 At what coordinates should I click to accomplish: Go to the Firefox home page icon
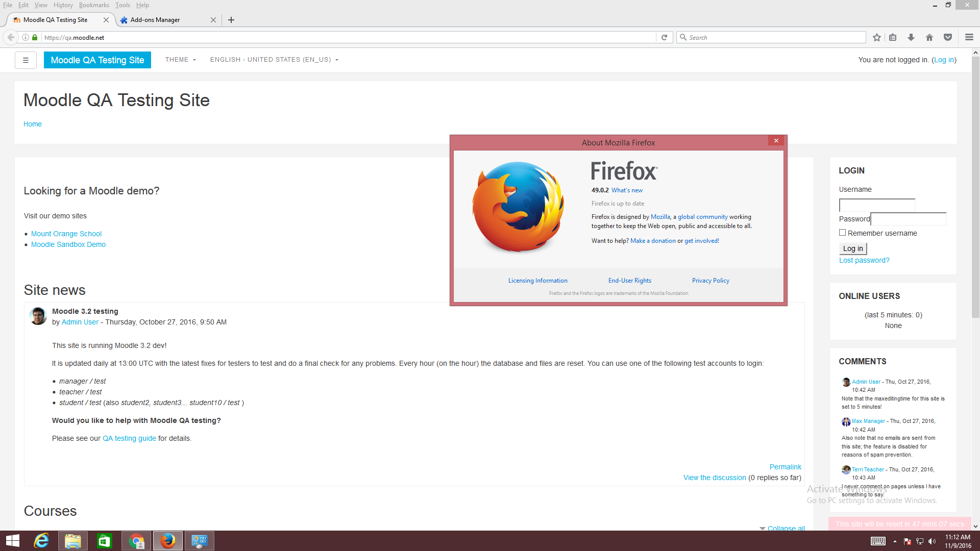(x=929, y=37)
